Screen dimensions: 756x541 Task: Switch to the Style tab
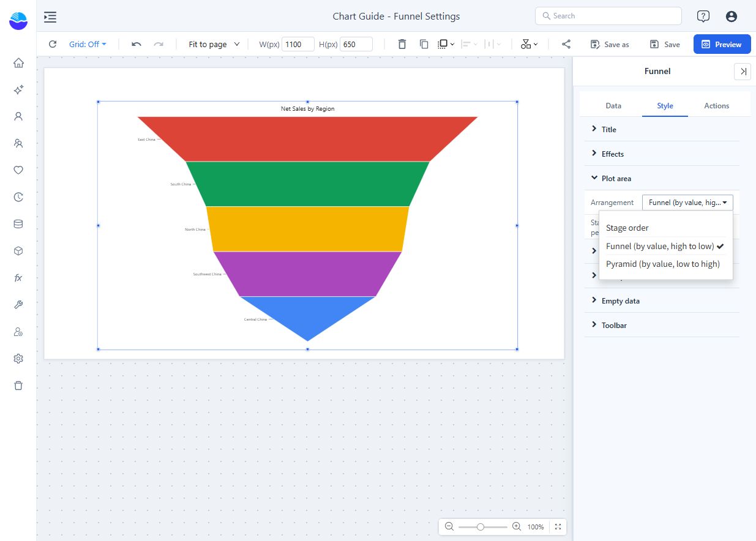[x=665, y=105]
